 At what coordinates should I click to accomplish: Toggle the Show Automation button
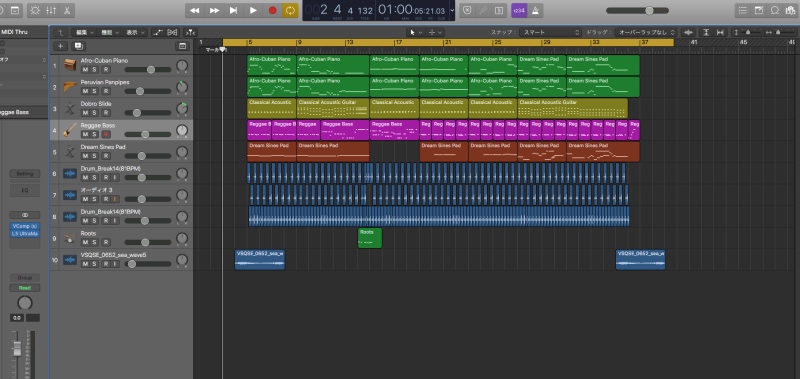157,32
